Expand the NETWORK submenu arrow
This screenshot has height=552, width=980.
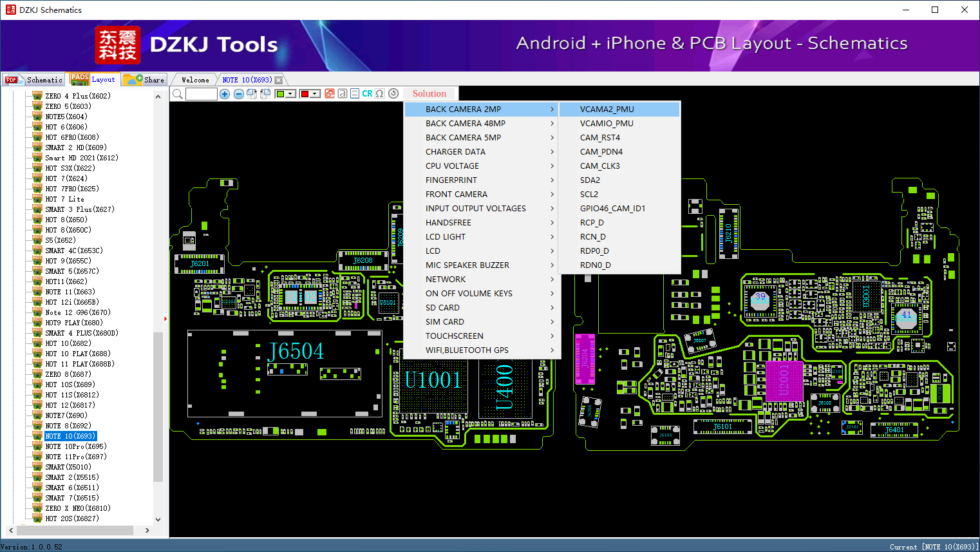552,280
